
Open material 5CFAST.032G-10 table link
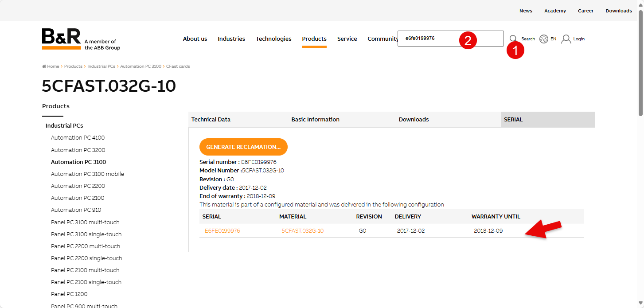tap(303, 231)
